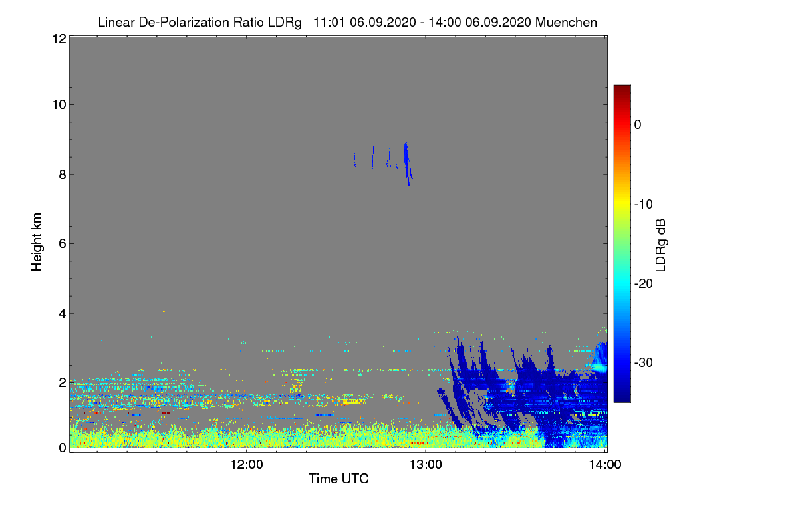Click the height tick label '10'
The image size is (798, 532).
pos(58,104)
